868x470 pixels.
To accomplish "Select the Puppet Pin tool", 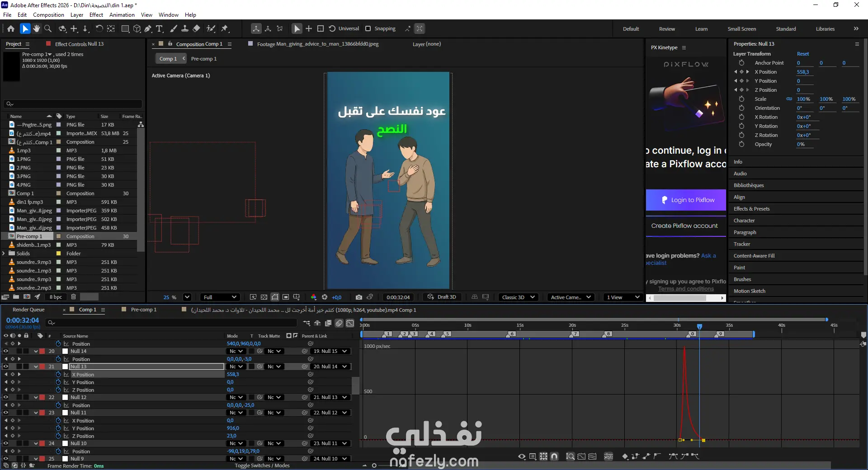I will [x=225, y=29].
